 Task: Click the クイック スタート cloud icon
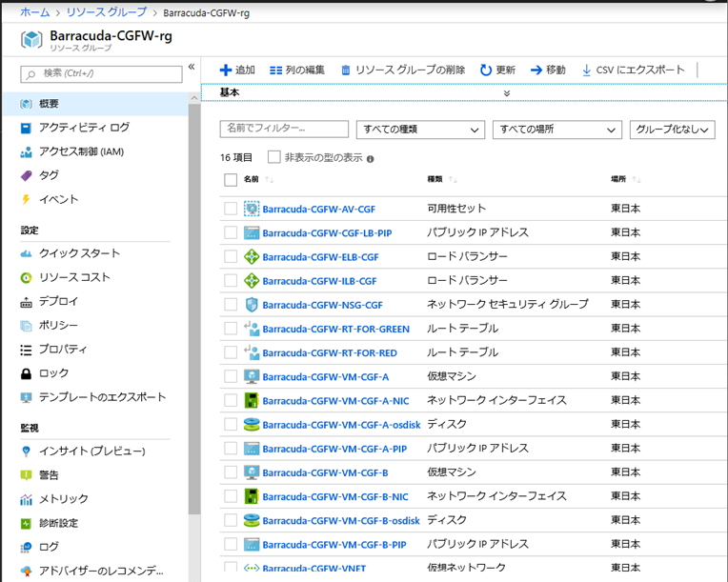pyautogui.click(x=26, y=253)
